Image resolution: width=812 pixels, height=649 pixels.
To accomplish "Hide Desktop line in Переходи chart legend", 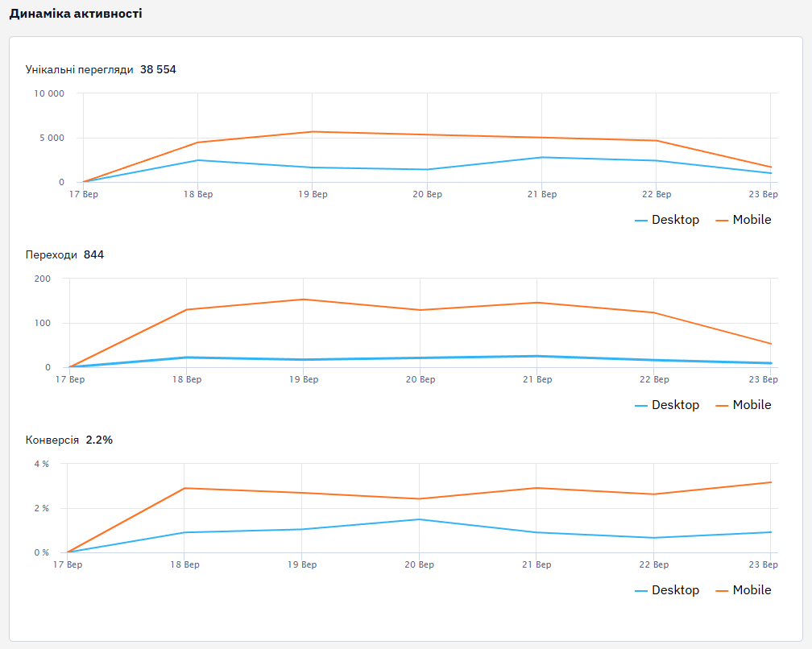I will tap(667, 405).
